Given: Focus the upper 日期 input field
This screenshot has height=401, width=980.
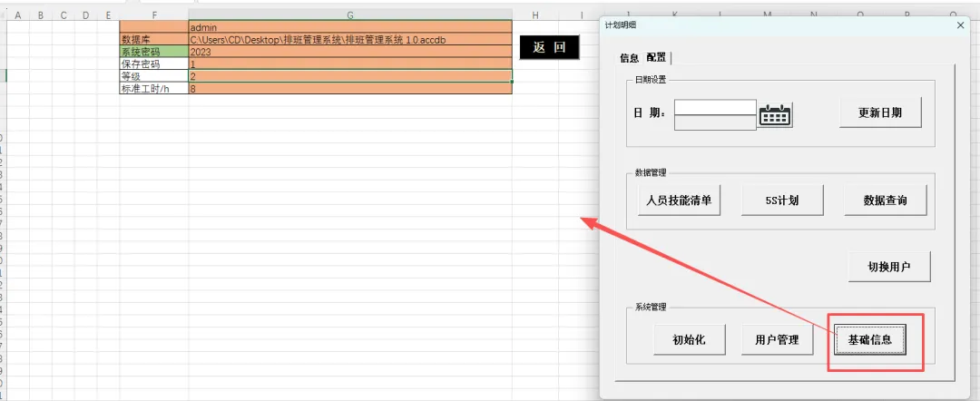Looking at the screenshot, I should [x=715, y=107].
